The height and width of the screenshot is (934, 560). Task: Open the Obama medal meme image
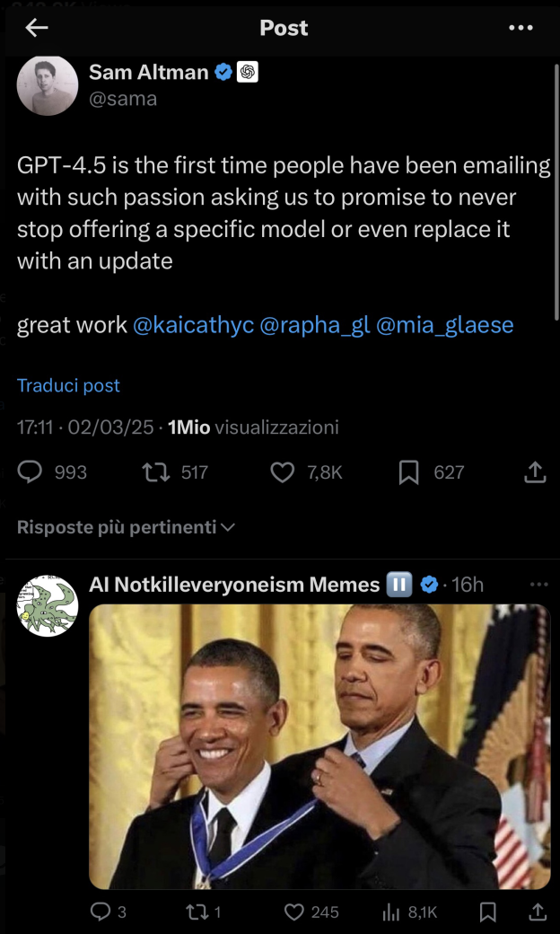pyautogui.click(x=319, y=746)
